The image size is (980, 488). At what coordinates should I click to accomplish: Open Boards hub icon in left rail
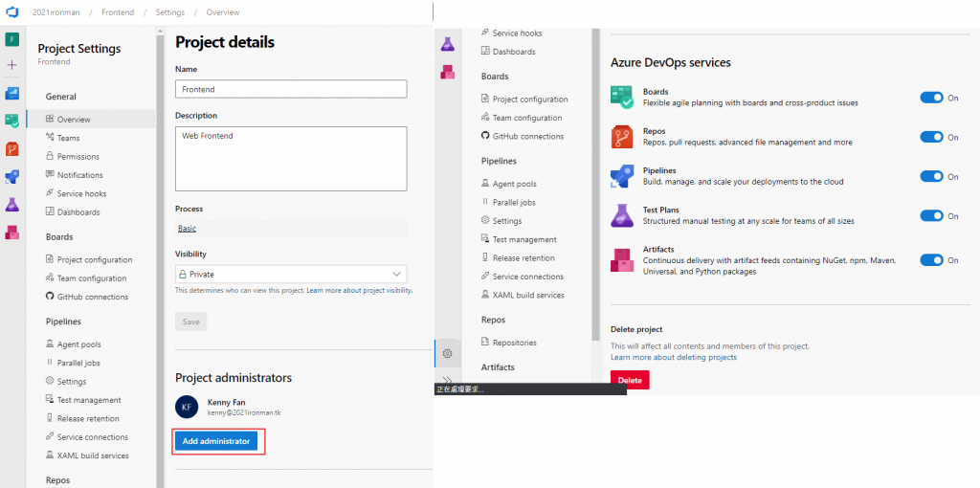point(12,121)
